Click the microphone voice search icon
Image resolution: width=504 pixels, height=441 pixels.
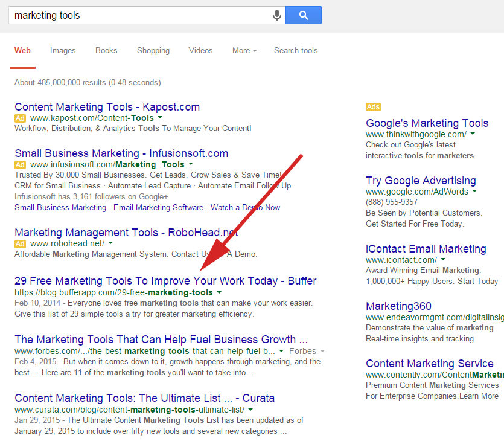[277, 15]
